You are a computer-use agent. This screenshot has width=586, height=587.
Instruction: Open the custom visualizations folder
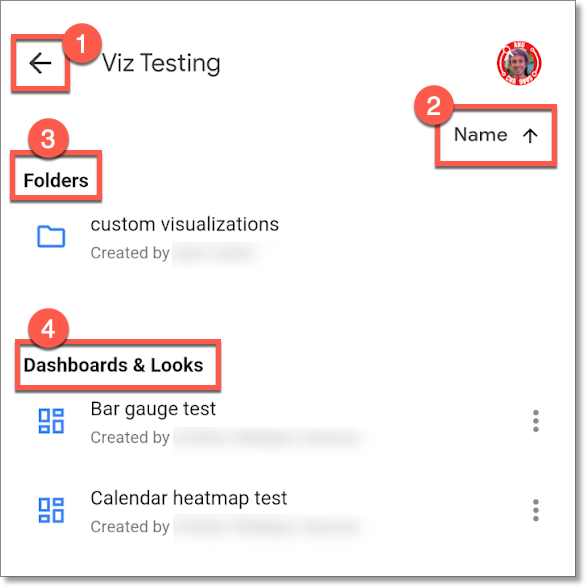(185, 225)
